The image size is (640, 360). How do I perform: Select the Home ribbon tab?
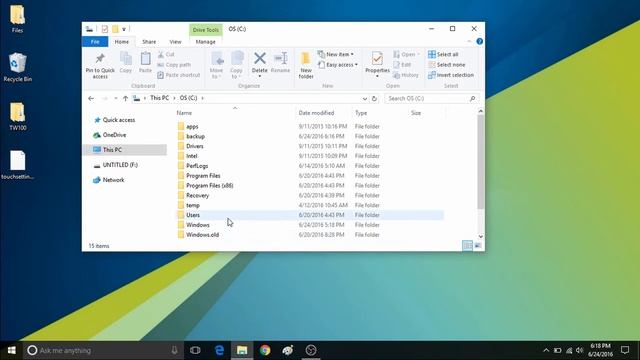point(122,42)
